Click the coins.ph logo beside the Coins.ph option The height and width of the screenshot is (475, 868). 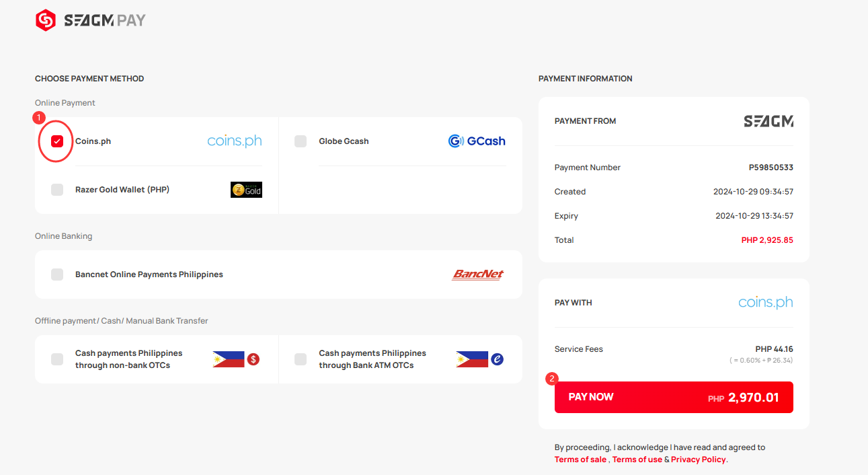(235, 141)
